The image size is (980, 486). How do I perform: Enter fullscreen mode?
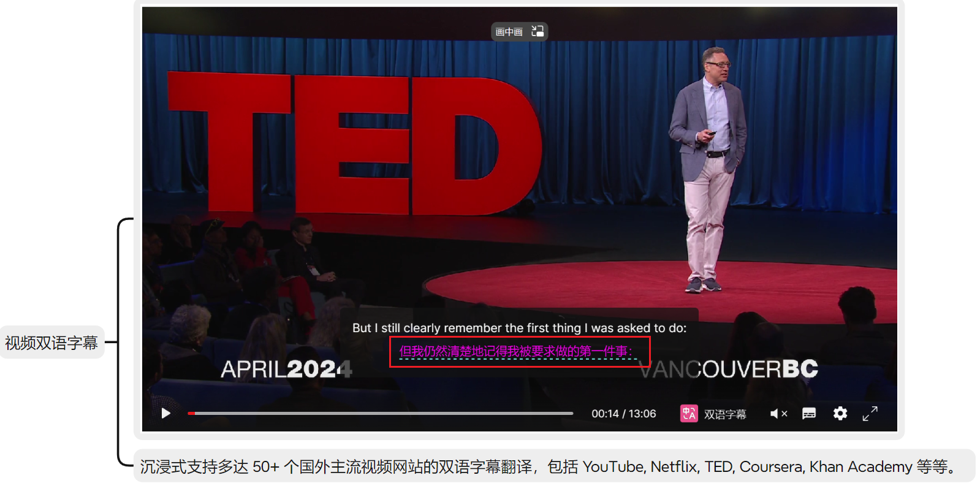pyautogui.click(x=870, y=414)
